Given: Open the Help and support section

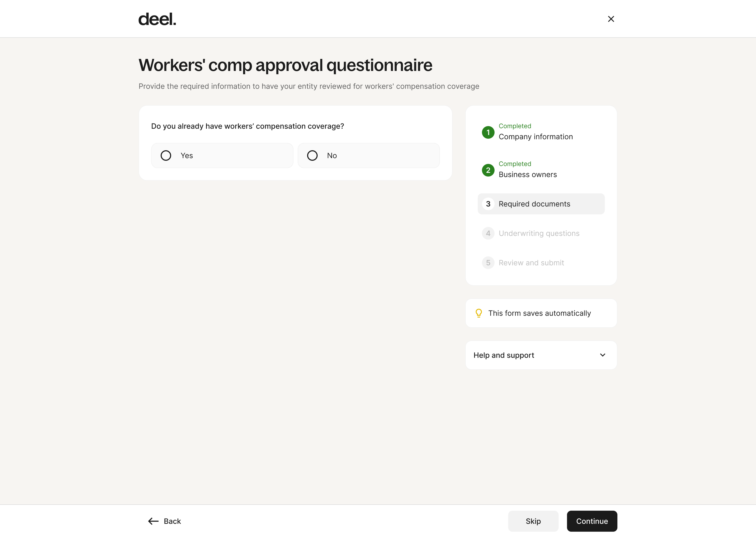Looking at the screenshot, I should [504, 355].
